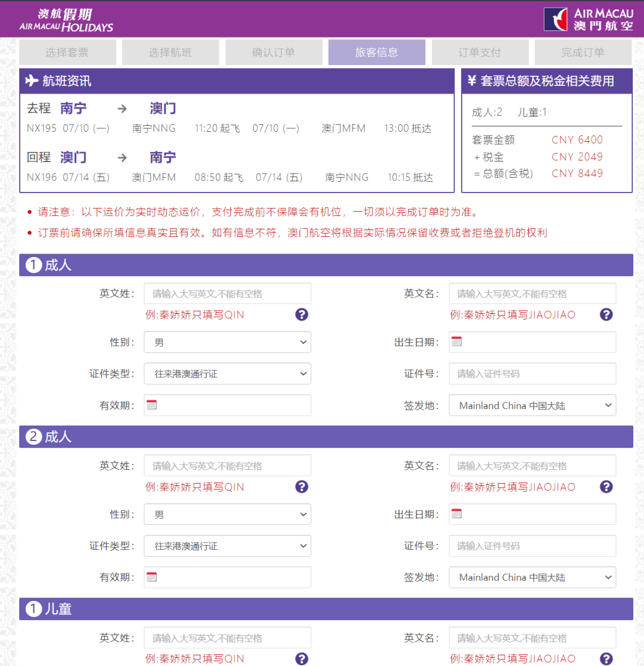
Task: Click calendar icon in Adult 1 有效期
Action: tap(151, 404)
